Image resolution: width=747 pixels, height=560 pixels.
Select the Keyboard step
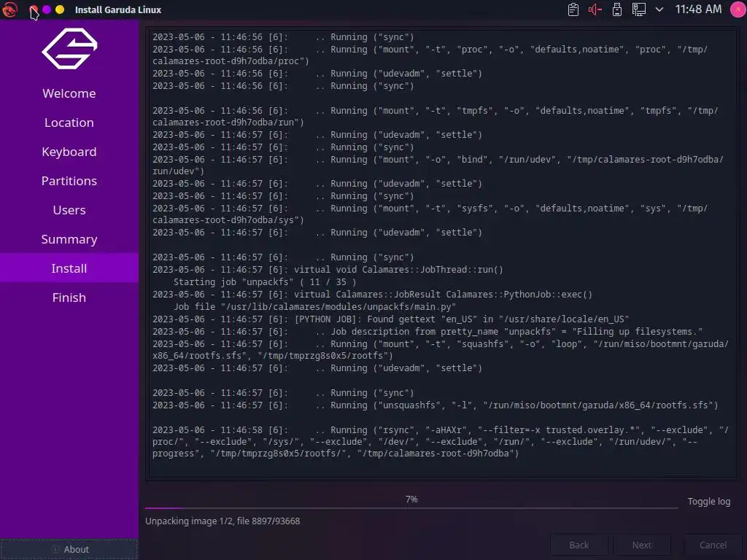(69, 152)
